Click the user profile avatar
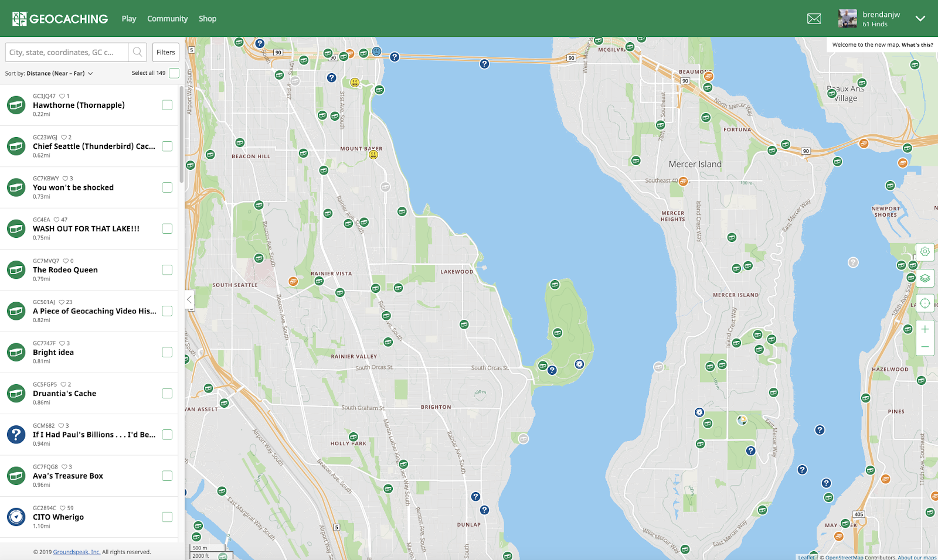This screenshot has height=560, width=938. pyautogui.click(x=848, y=19)
